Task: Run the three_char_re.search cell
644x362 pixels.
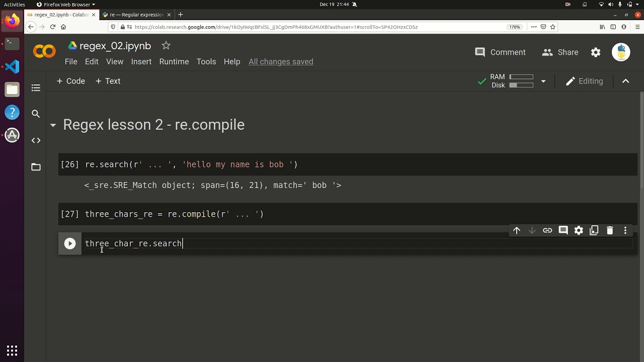Action: (70, 244)
